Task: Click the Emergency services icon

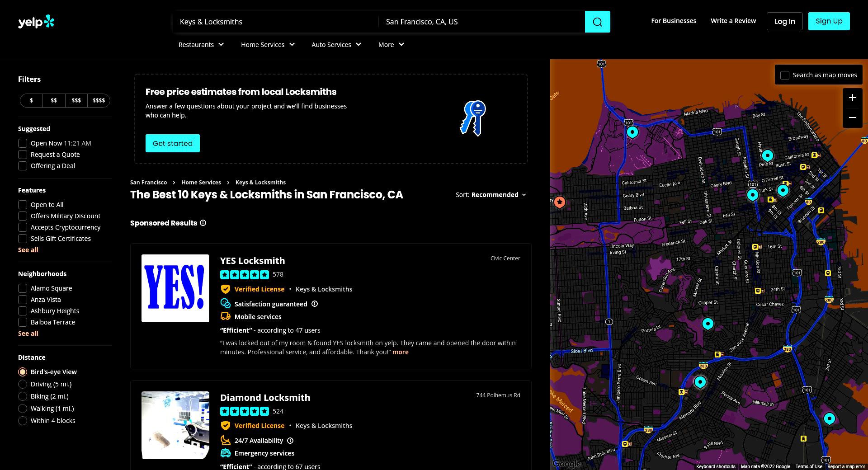Action: click(225, 453)
